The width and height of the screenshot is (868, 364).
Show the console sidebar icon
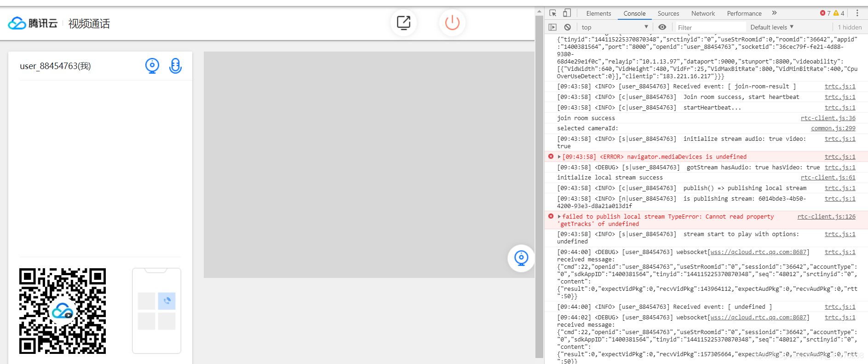click(x=552, y=27)
